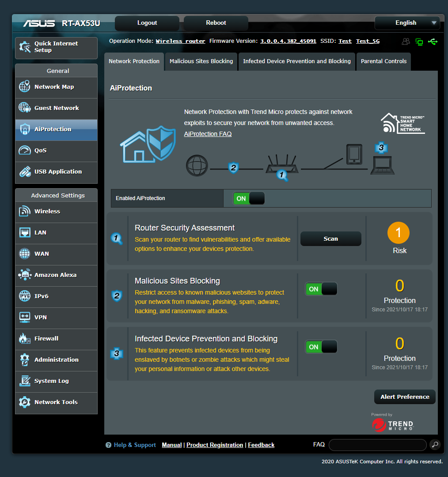Click the Help & Support question icon

[108, 445]
